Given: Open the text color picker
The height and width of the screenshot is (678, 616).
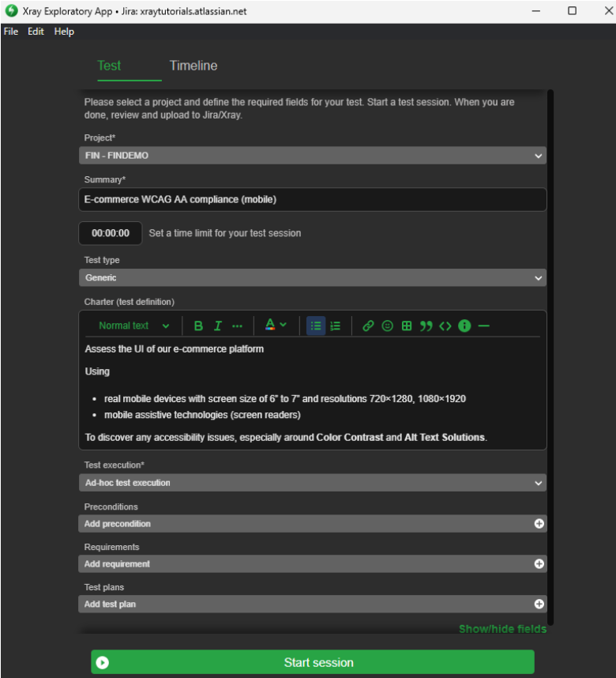Looking at the screenshot, I should [x=276, y=325].
